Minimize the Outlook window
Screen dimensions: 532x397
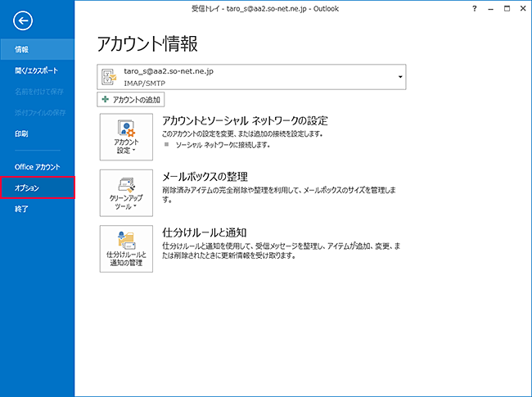(493, 7)
